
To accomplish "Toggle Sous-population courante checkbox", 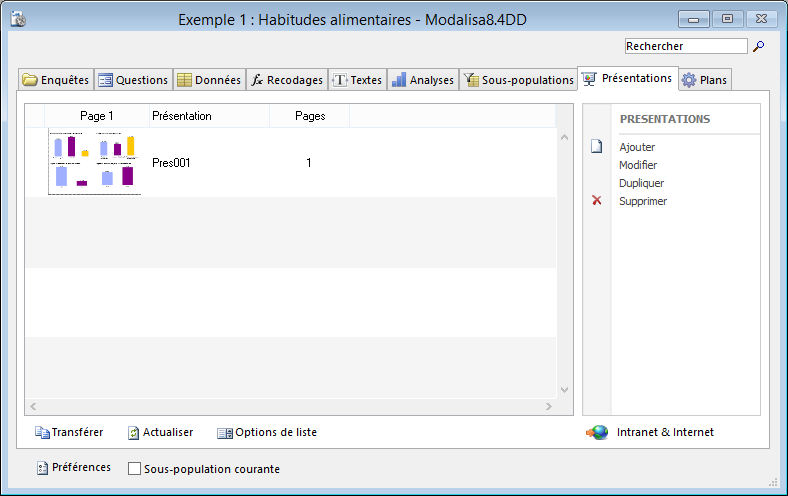I will pyautogui.click(x=135, y=469).
